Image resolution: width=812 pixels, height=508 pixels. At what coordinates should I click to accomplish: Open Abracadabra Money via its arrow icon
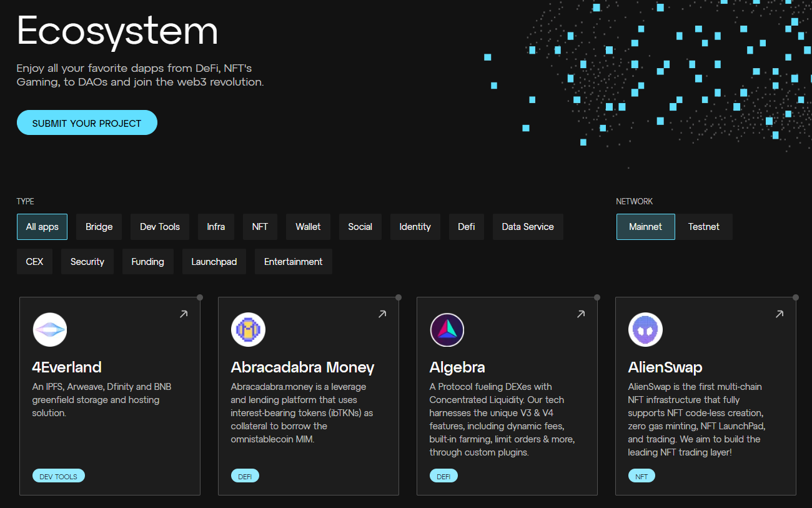coord(382,314)
